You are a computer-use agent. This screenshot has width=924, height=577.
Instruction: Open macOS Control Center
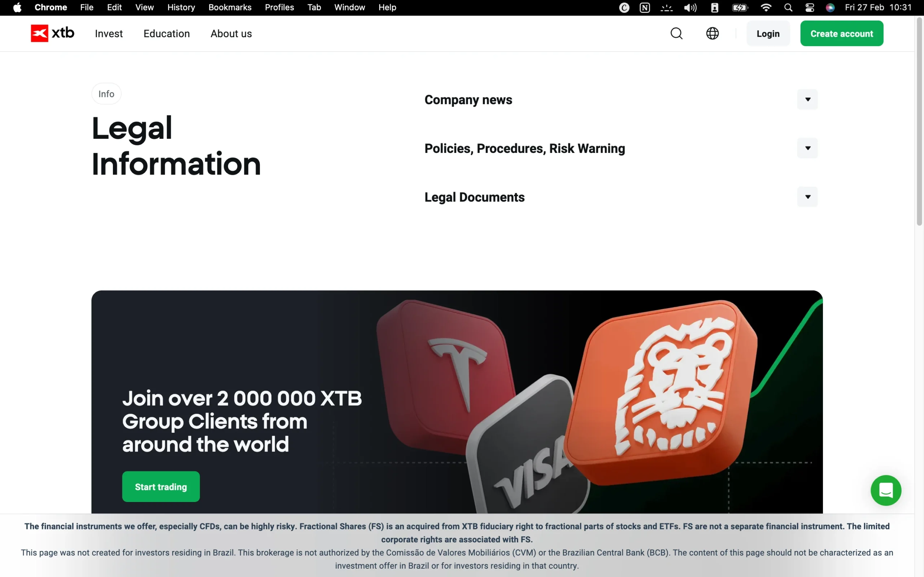pos(810,7)
